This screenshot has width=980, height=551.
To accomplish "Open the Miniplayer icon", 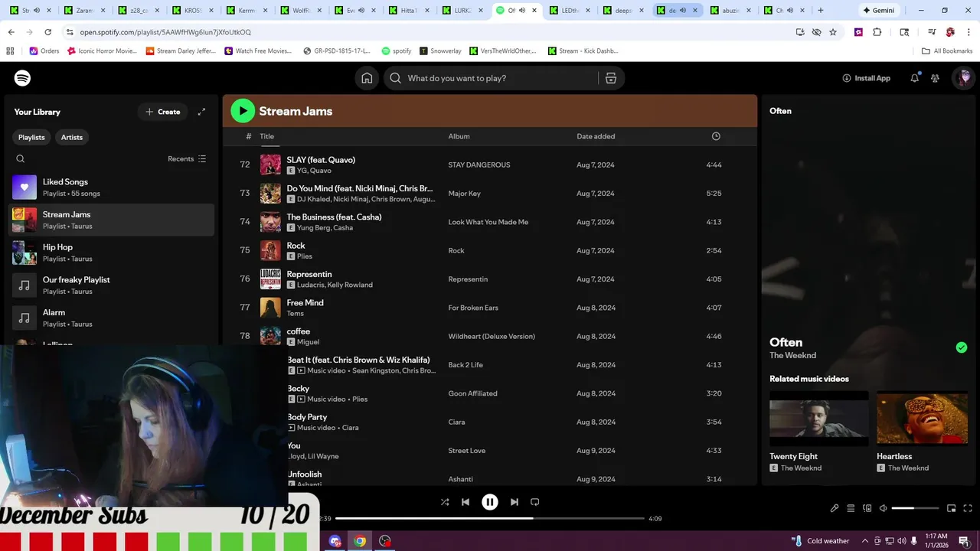I will (x=952, y=508).
